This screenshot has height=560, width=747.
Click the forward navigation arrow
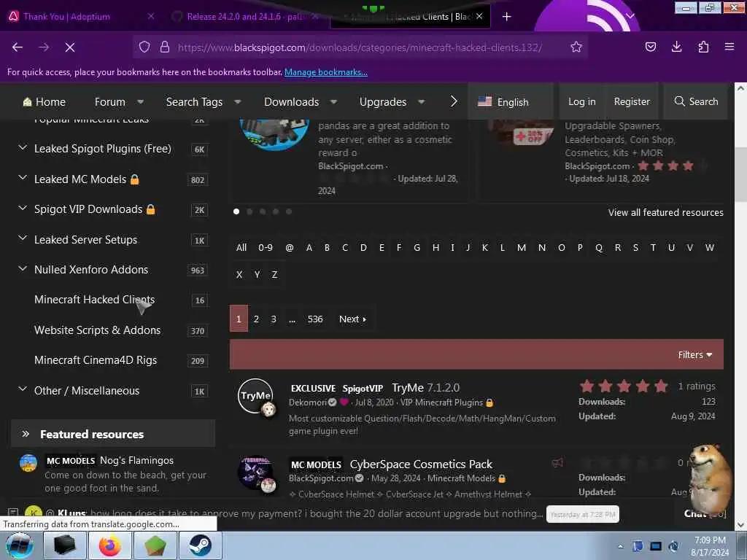pyautogui.click(x=43, y=47)
